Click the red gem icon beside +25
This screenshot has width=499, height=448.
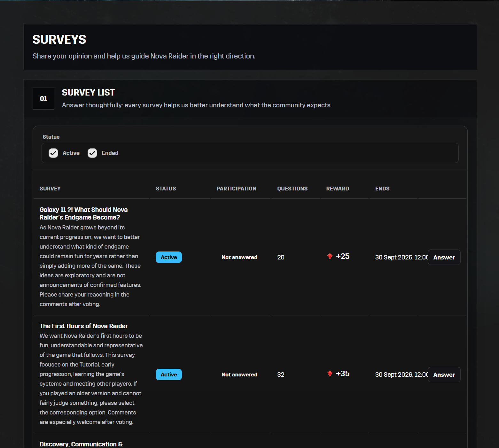(x=330, y=256)
